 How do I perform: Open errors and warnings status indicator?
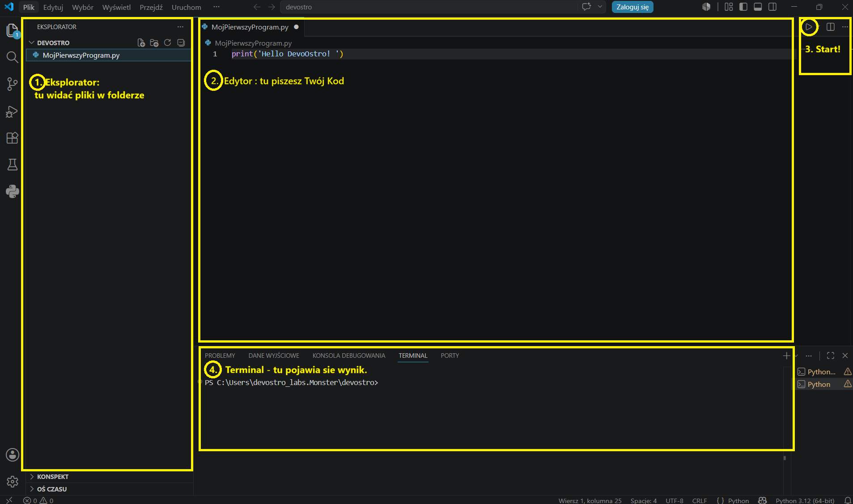coord(38,500)
